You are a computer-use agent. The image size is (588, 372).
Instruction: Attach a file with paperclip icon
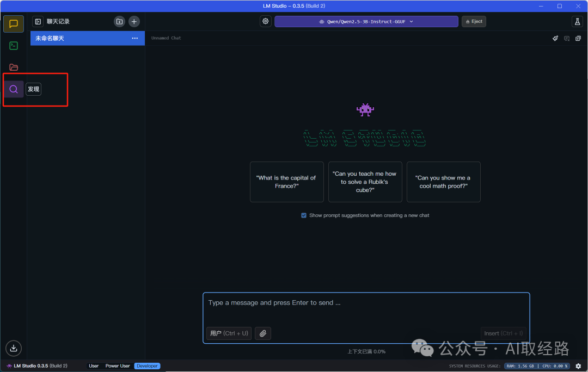[x=263, y=333]
